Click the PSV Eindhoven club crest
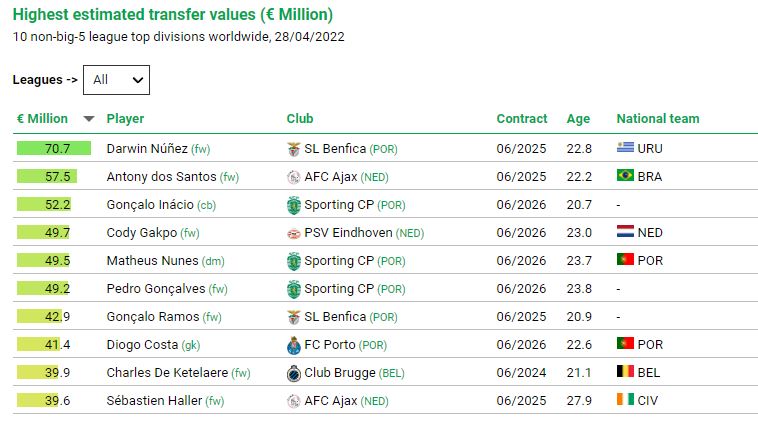Screen dimensions: 758x430 (x=293, y=233)
